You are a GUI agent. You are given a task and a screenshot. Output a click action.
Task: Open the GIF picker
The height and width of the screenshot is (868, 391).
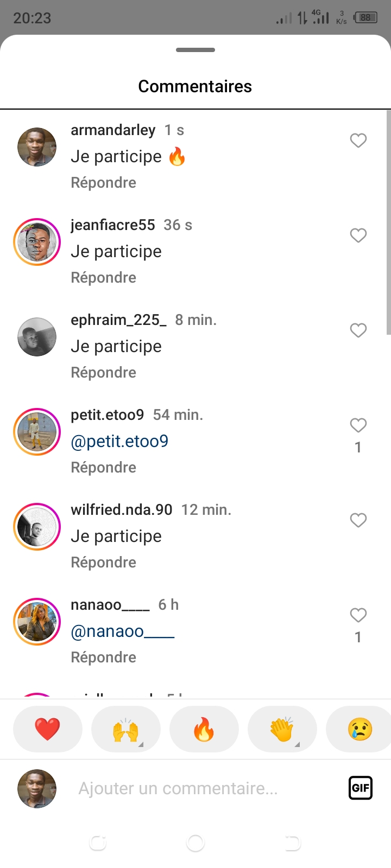(360, 788)
